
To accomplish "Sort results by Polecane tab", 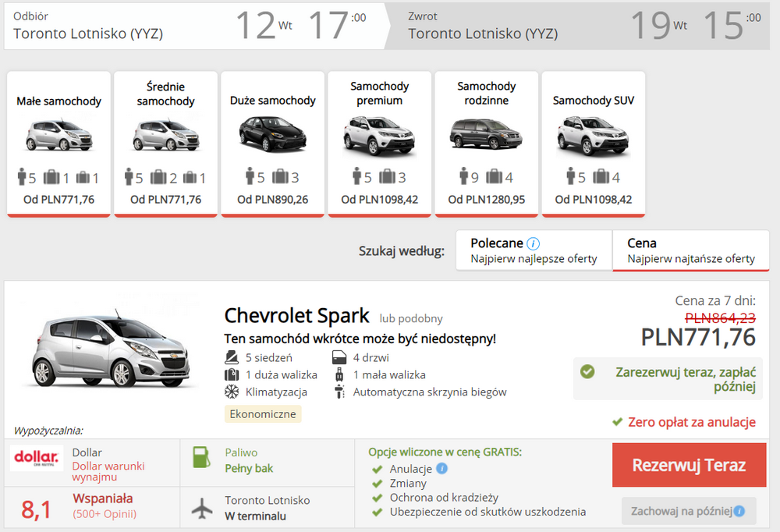I will [x=534, y=250].
